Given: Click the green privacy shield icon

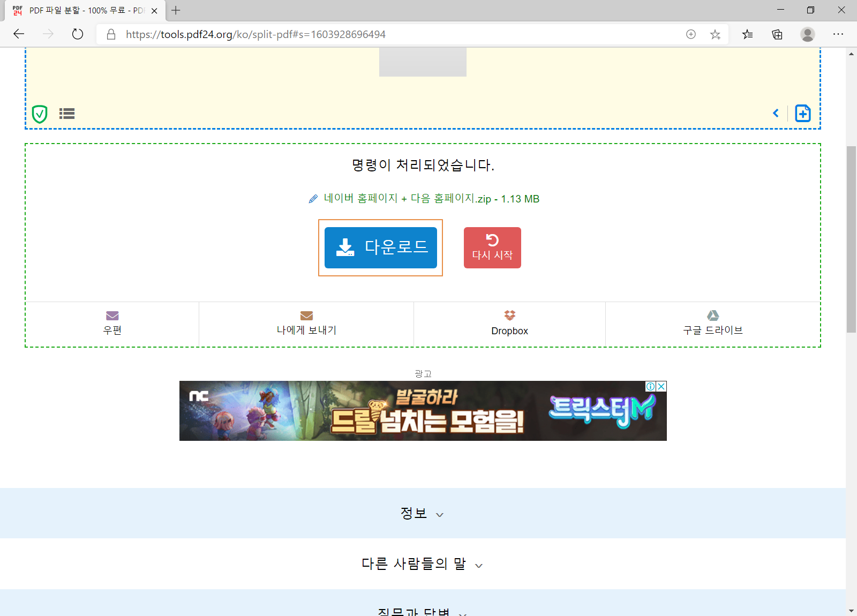Looking at the screenshot, I should click(39, 114).
